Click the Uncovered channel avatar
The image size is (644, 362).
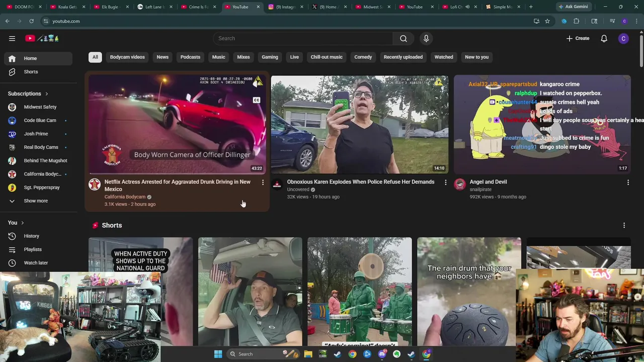tap(277, 185)
